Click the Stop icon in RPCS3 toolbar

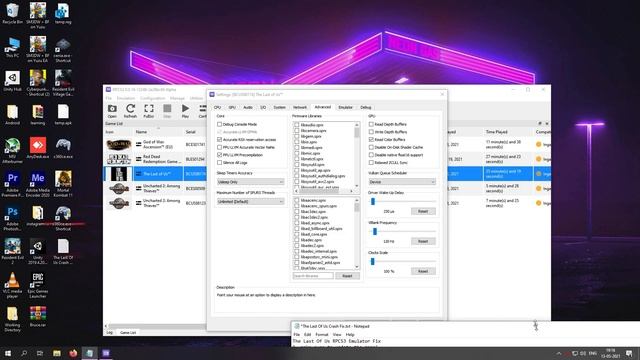167,111
